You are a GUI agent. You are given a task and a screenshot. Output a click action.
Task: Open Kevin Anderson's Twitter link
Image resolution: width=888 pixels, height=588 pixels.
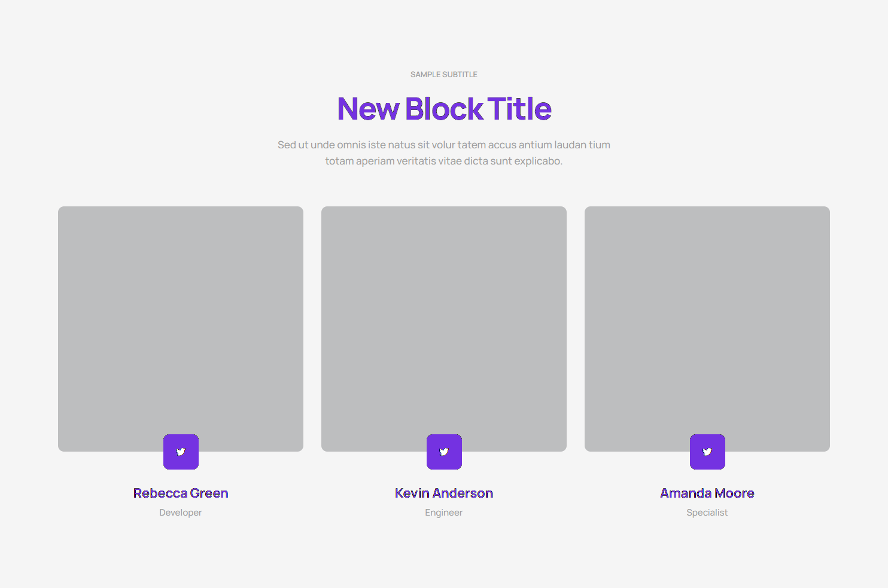pos(444,452)
